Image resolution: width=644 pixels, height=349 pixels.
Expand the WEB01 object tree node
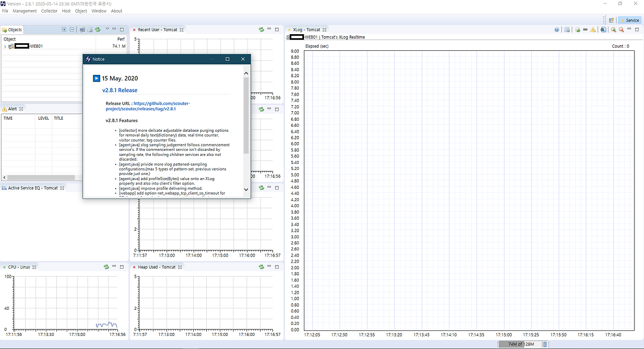click(5, 46)
